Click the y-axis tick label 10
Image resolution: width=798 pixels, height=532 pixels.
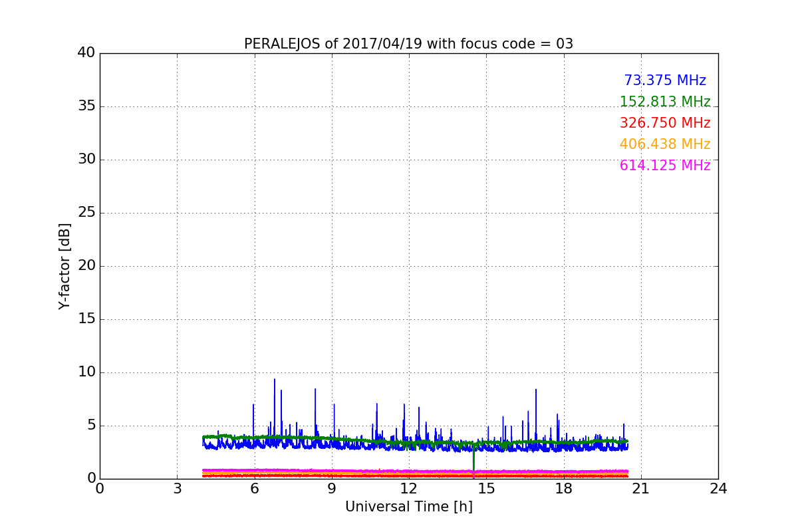point(86,372)
